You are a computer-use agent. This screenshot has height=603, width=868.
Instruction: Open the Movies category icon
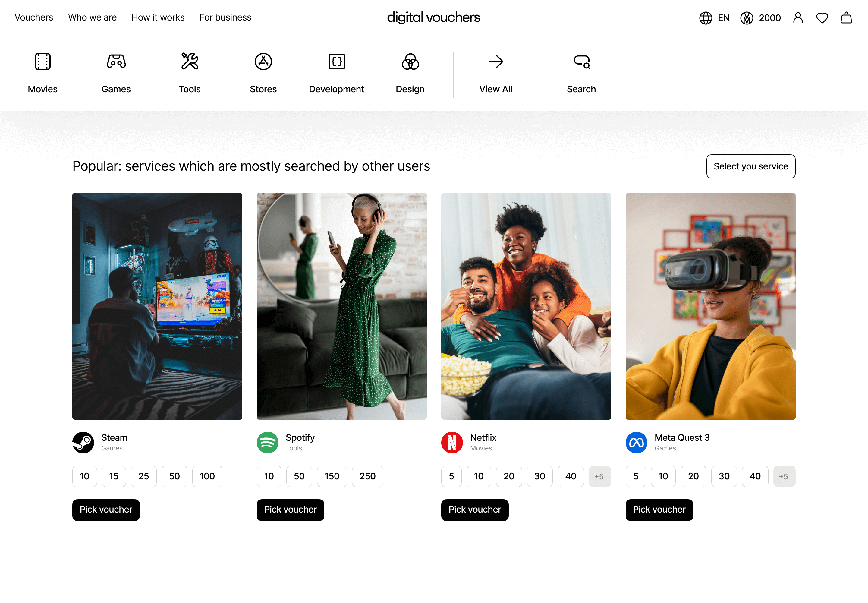click(x=42, y=72)
